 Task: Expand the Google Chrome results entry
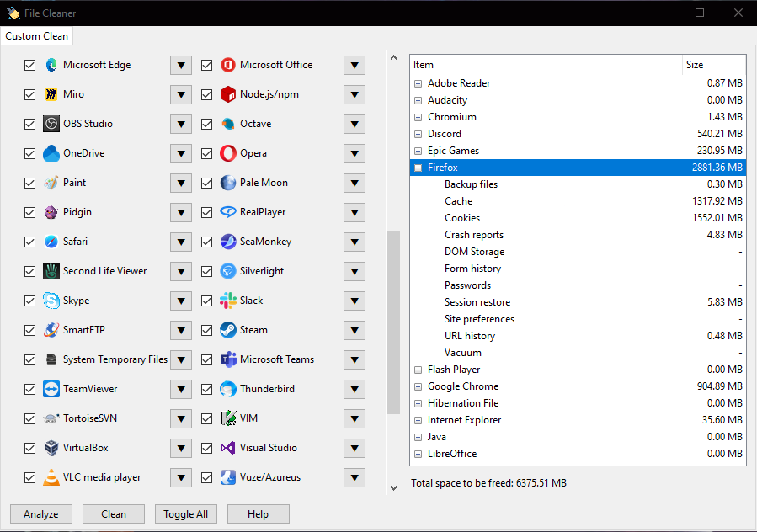pos(418,386)
